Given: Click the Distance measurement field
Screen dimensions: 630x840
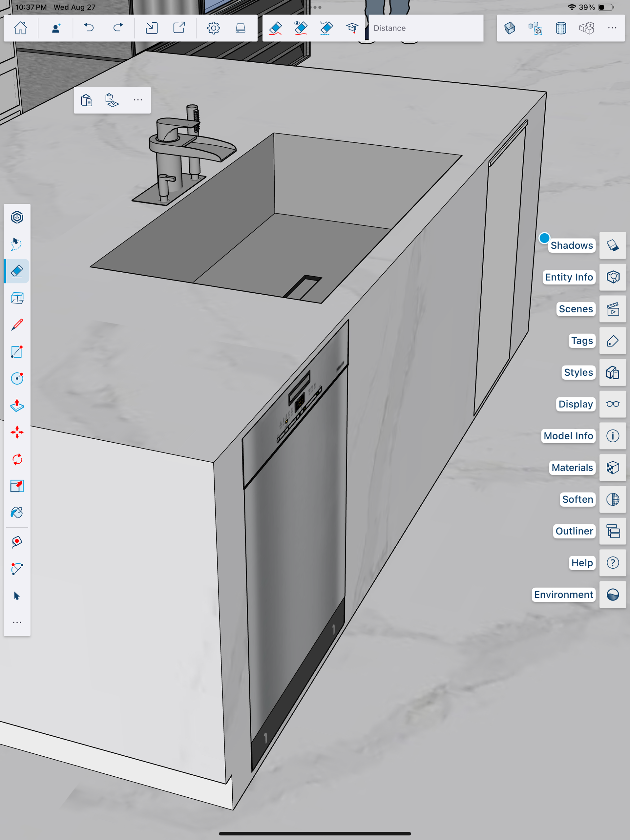Looking at the screenshot, I should coord(425,28).
